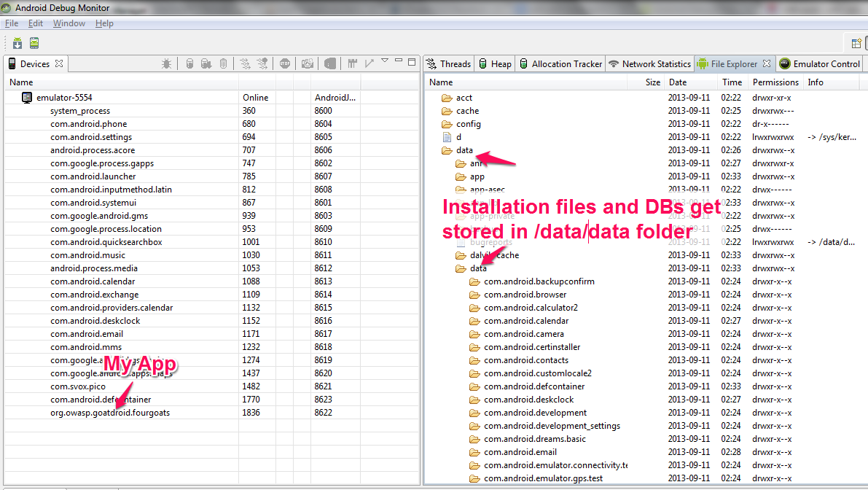The width and height of the screenshot is (868, 490).
Task: Click the com.android.camera folder icon
Action: click(x=474, y=334)
